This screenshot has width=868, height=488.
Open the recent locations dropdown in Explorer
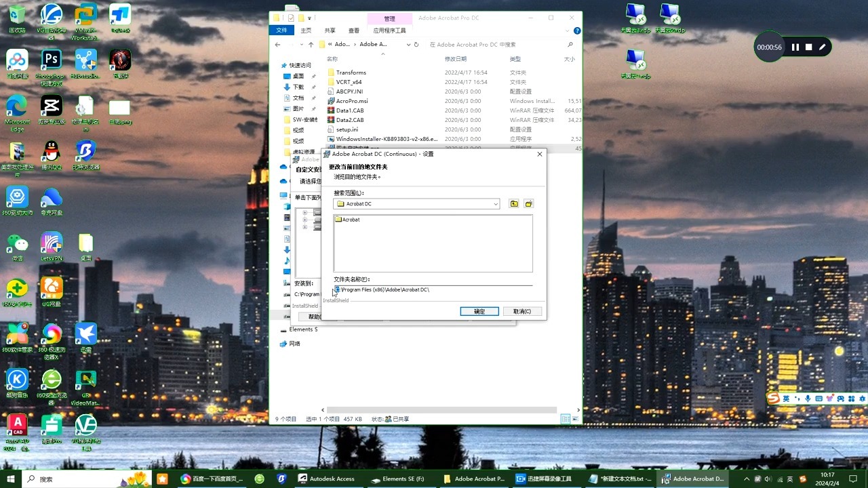click(302, 45)
